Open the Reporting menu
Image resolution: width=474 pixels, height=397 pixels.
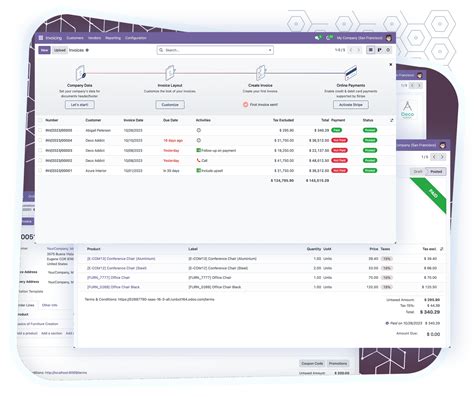click(x=113, y=38)
